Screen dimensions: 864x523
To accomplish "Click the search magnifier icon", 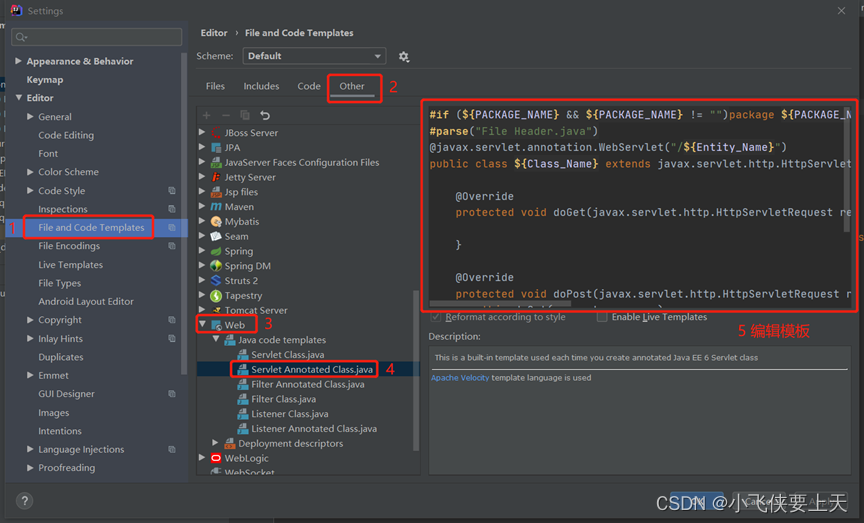I will tap(21, 37).
